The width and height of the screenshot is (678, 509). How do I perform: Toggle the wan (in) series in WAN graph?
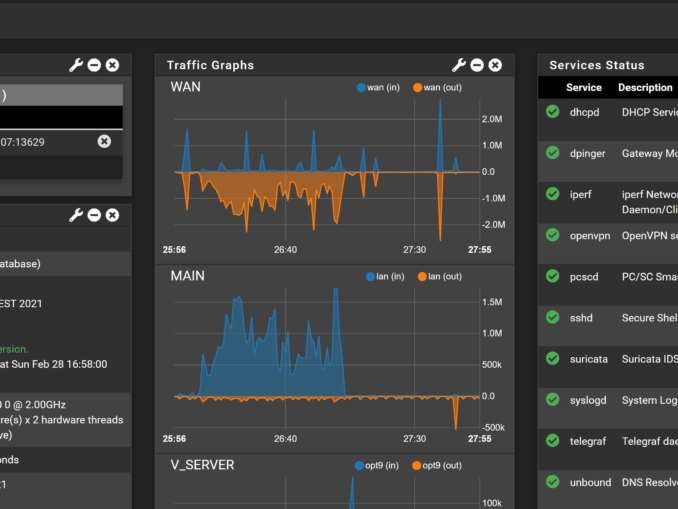[x=378, y=88]
